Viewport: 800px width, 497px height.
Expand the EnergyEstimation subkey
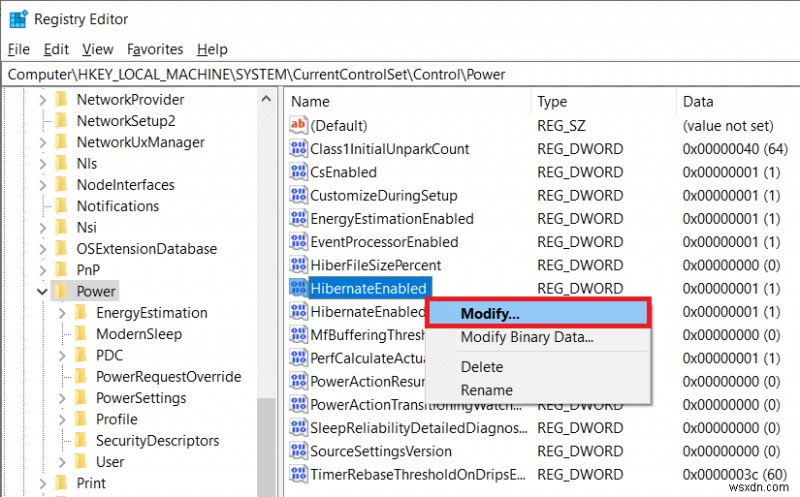(x=62, y=313)
